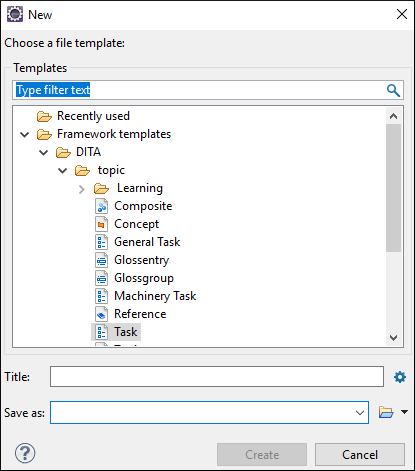Select the Concept template icon
The height and width of the screenshot is (471, 415).
pyautogui.click(x=101, y=224)
